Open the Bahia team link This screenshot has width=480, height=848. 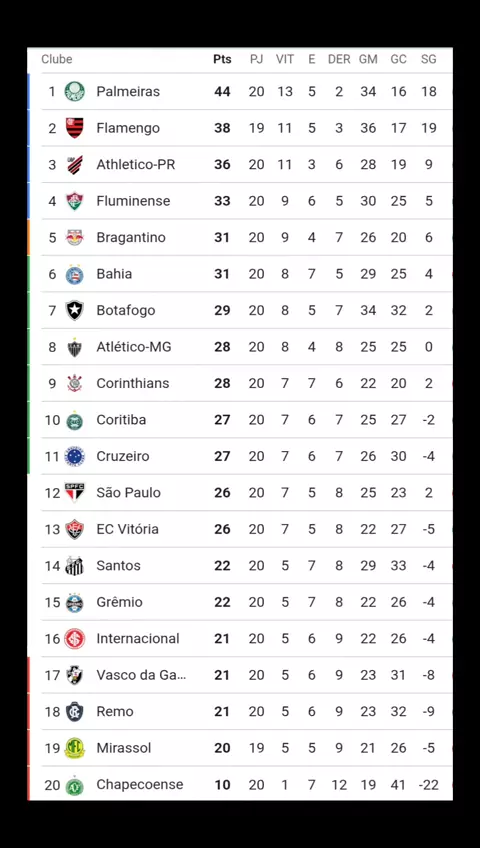114,274
